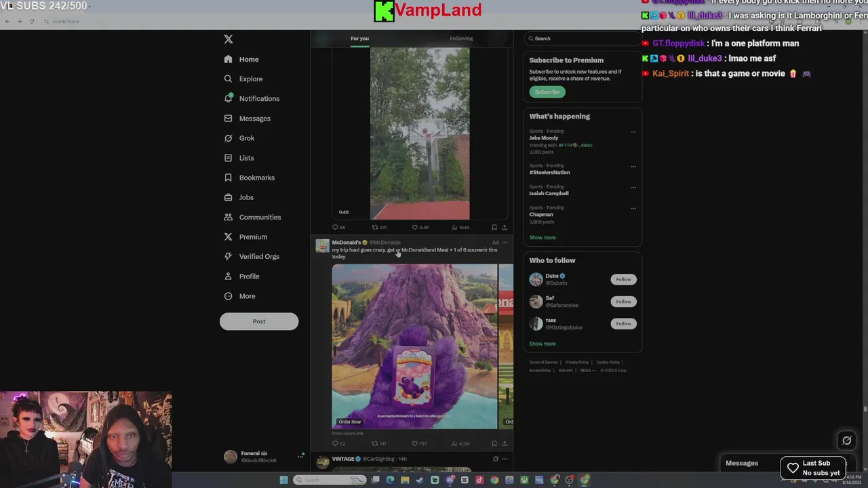The height and width of the screenshot is (488, 868).
Task: Open more options on McDonald's ad
Action: point(505,243)
